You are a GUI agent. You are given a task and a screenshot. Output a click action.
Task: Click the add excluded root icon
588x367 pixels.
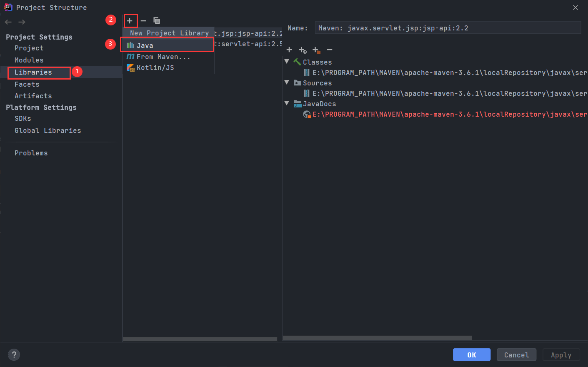[x=316, y=50]
